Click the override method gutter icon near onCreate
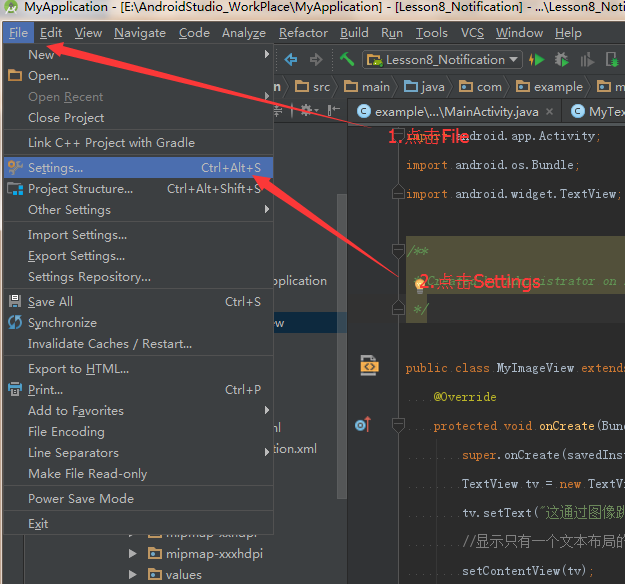 pyautogui.click(x=362, y=426)
